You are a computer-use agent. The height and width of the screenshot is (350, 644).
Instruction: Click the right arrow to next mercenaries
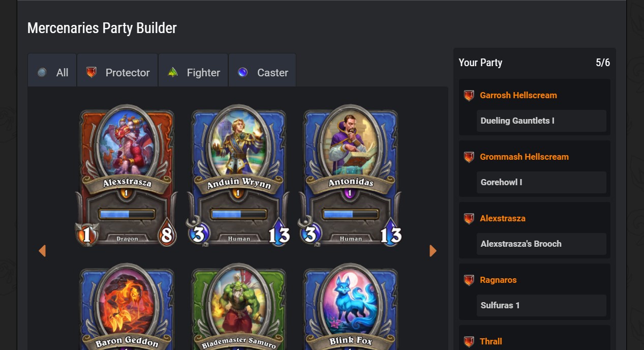click(433, 251)
